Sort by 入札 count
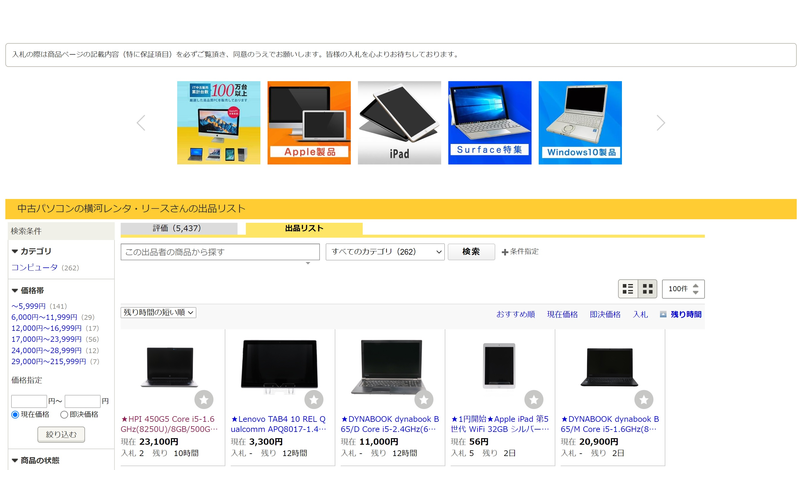800x500 pixels. (640, 314)
